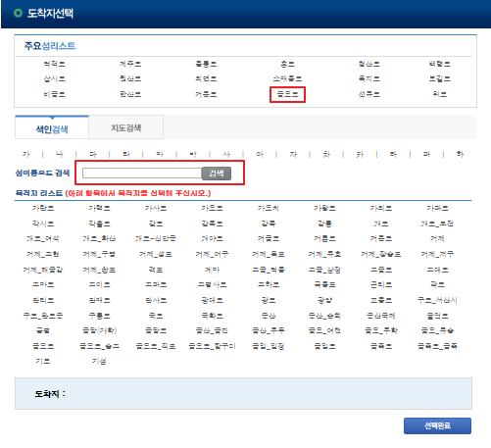Focus the island name search field

142,174
